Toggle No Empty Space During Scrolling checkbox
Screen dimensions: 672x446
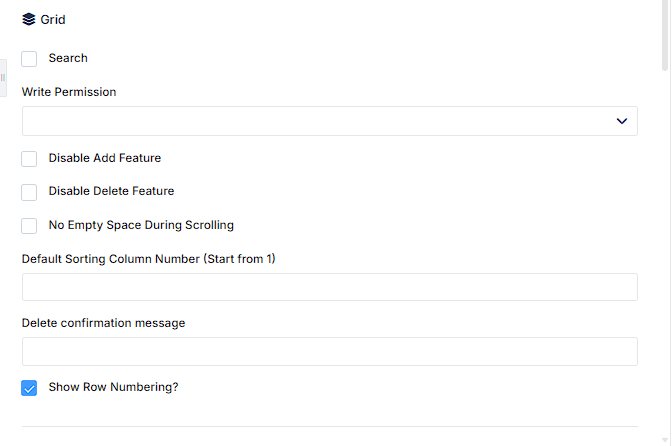[29, 226]
